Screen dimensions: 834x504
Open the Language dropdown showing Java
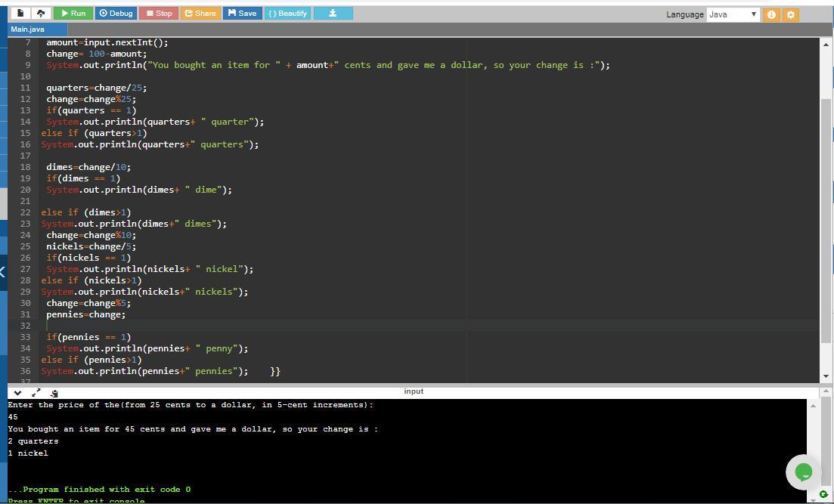733,14
